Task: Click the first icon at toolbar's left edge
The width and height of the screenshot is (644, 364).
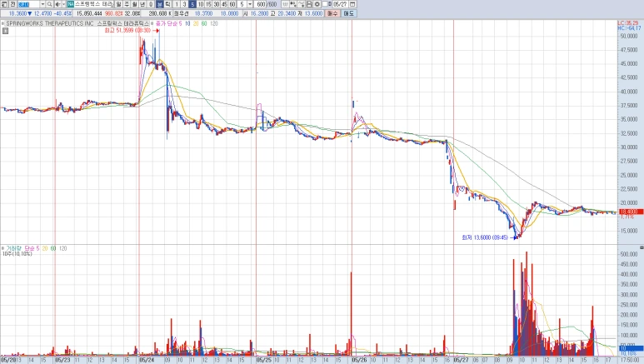Action: [3, 4]
